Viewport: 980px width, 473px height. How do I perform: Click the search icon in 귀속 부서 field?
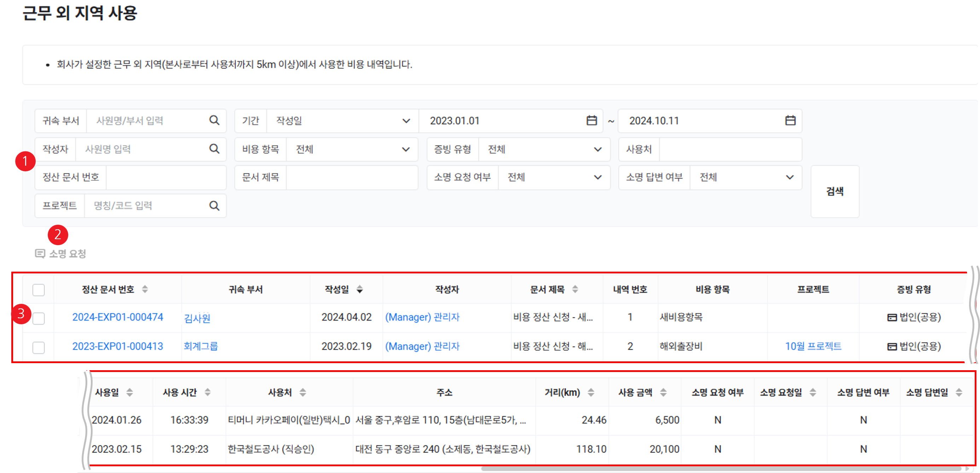point(214,120)
